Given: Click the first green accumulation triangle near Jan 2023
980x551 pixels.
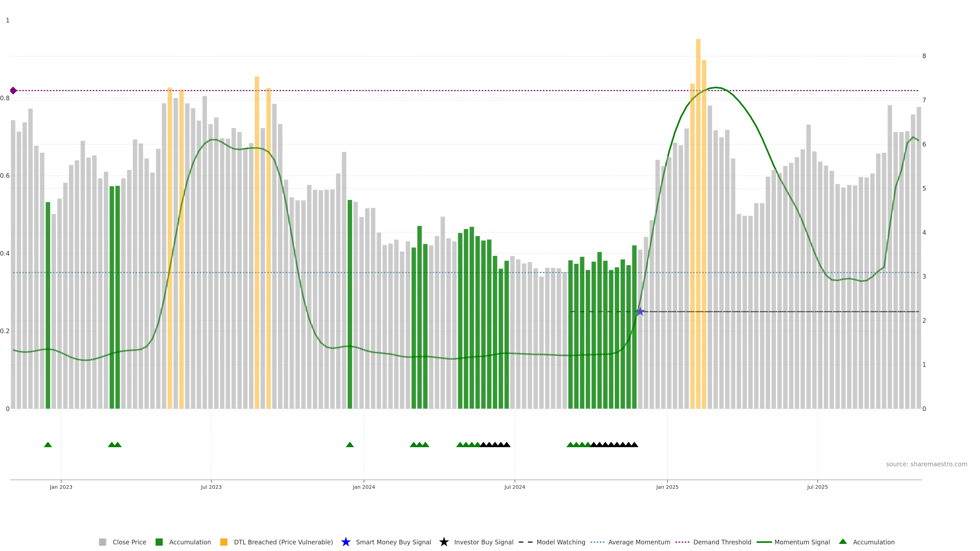Looking at the screenshot, I should click(48, 445).
